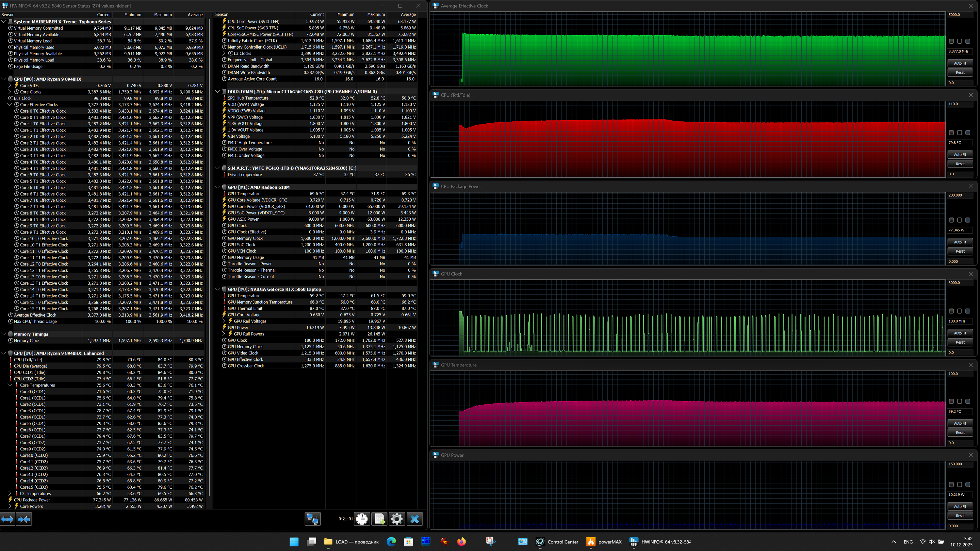Click the remote network monitoring icon
The image size is (980, 551).
[312, 519]
